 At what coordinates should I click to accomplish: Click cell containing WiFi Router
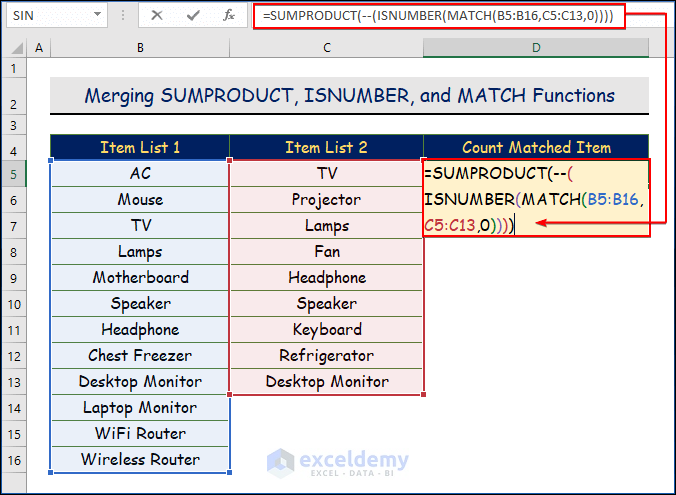pyautogui.click(x=140, y=433)
